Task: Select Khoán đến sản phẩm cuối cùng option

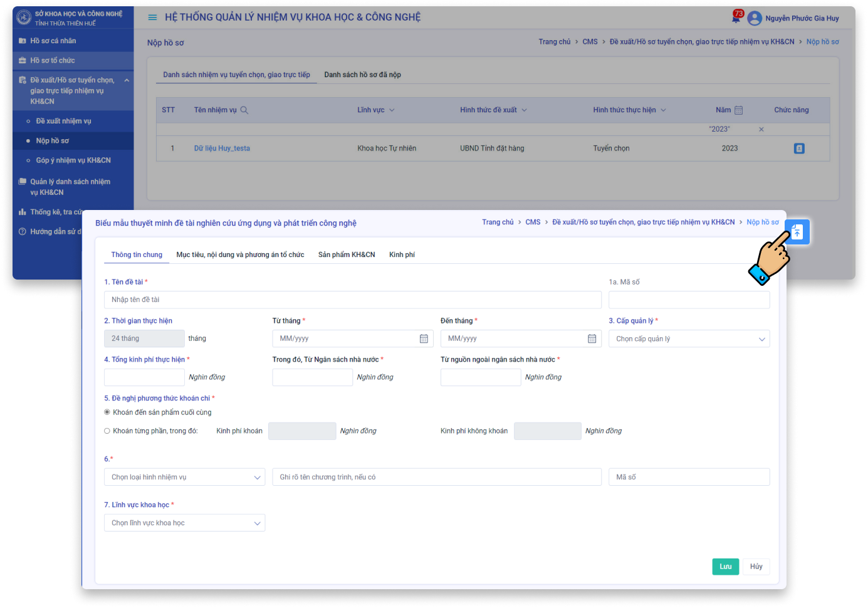Action: (x=107, y=412)
